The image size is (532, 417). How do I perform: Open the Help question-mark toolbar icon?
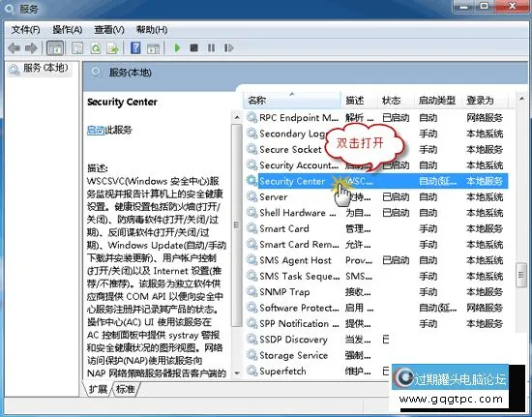pos(135,48)
